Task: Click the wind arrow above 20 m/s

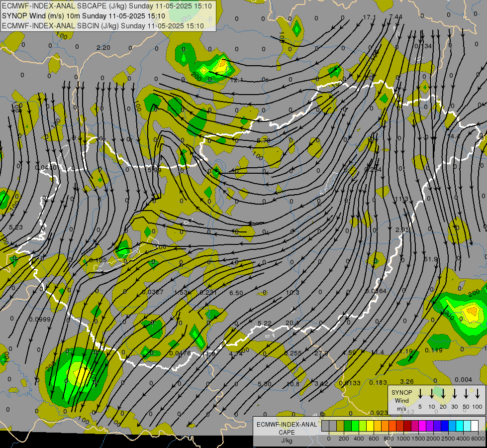Action: click(443, 394)
